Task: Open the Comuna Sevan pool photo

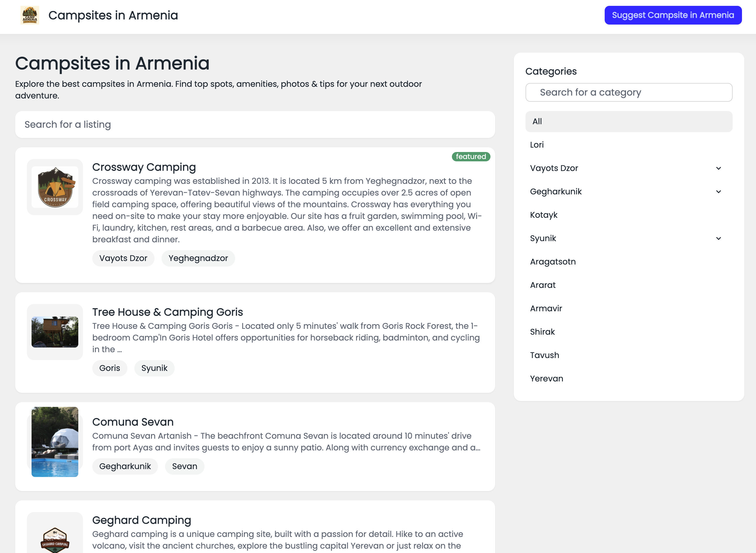Action: pos(55,442)
